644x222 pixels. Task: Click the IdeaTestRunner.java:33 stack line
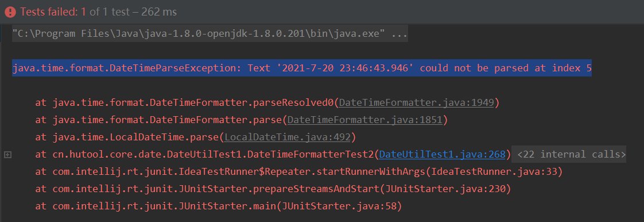click(298, 172)
